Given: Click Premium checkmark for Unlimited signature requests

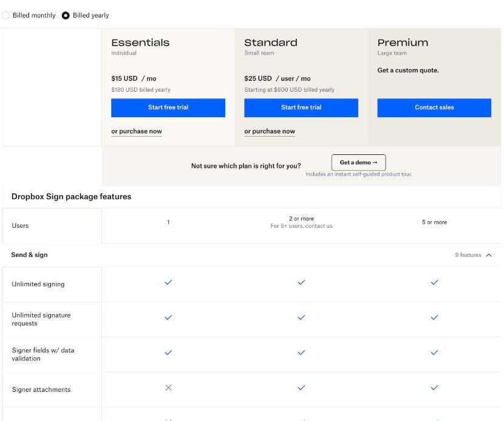Looking at the screenshot, I should click(x=434, y=318).
